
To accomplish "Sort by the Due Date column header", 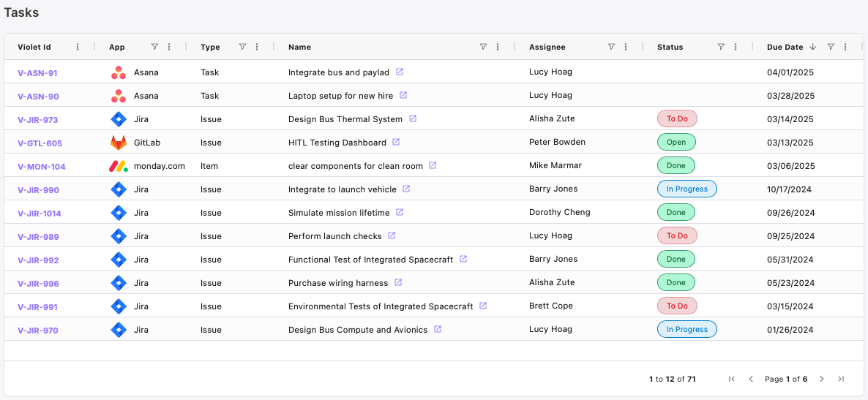I will [785, 47].
